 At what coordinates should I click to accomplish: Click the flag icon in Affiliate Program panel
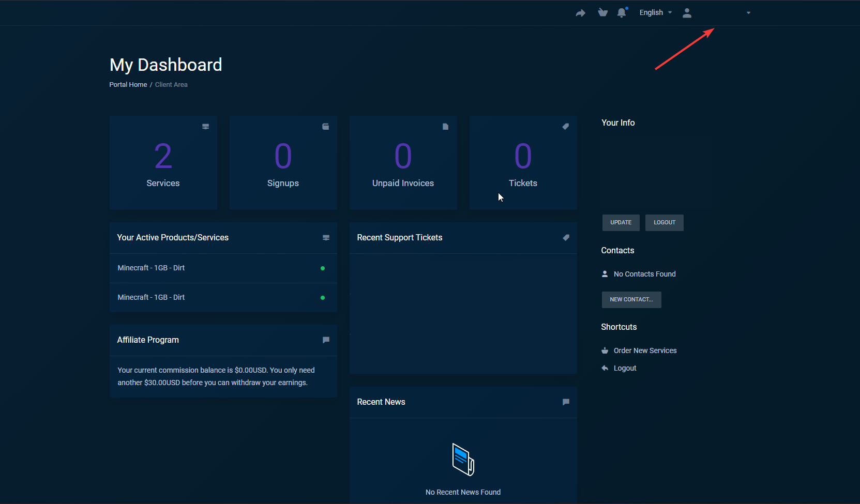click(326, 340)
